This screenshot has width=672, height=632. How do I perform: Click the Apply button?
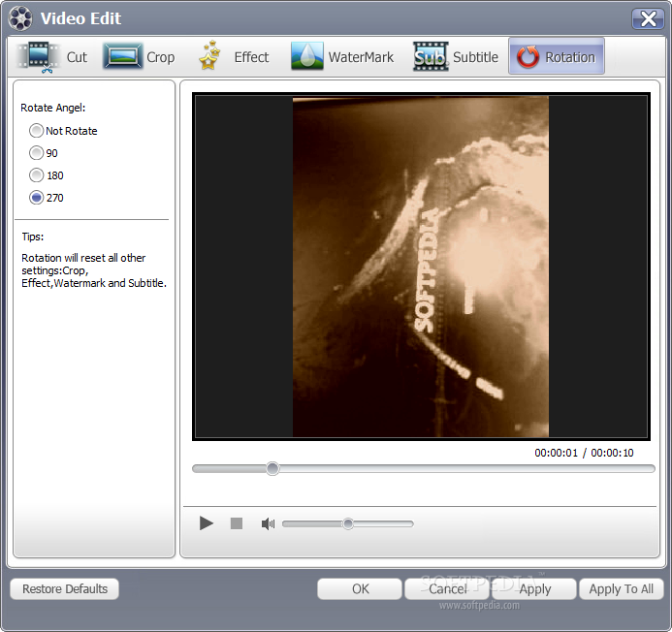[534, 588]
